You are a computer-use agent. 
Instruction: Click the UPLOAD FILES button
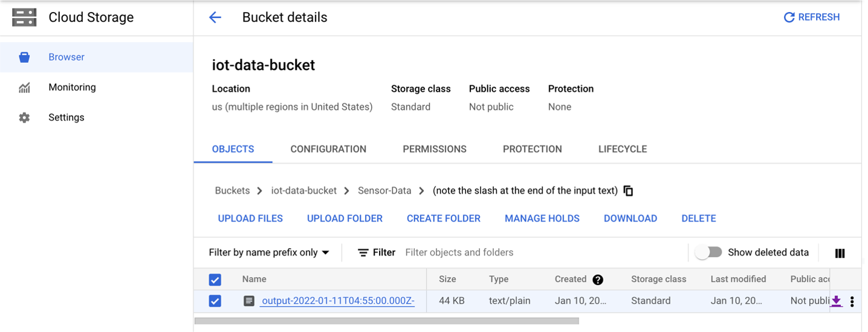pyautogui.click(x=250, y=219)
